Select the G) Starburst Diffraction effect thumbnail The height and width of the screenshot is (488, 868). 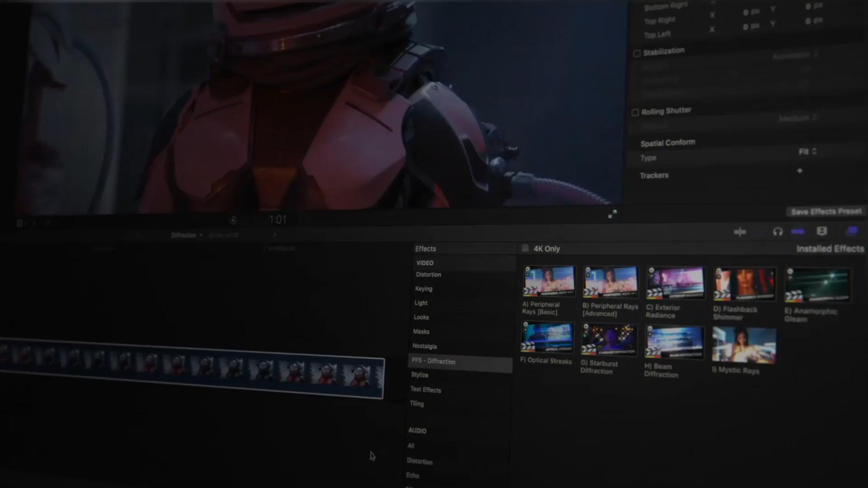[609, 340]
